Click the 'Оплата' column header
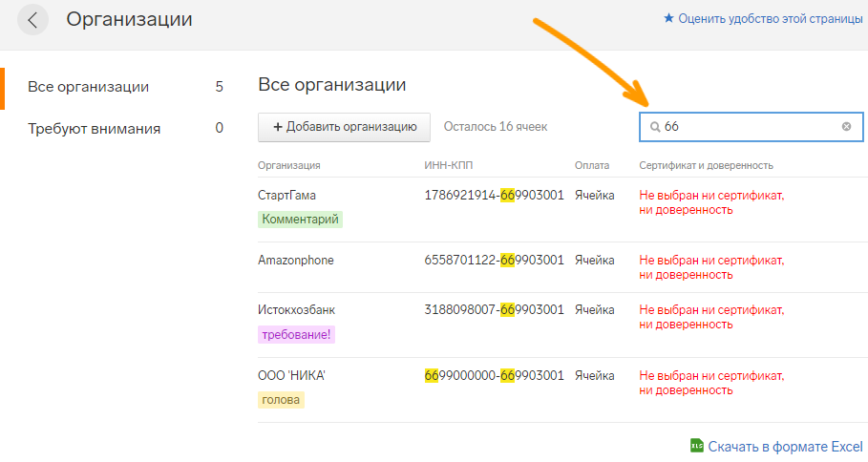Image resolution: width=868 pixels, height=462 pixels. tap(592, 165)
